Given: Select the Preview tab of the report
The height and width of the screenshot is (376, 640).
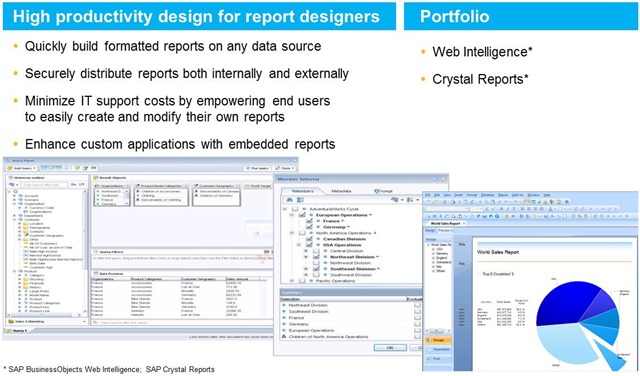Looking at the screenshot, I should pyautogui.click(x=445, y=231).
